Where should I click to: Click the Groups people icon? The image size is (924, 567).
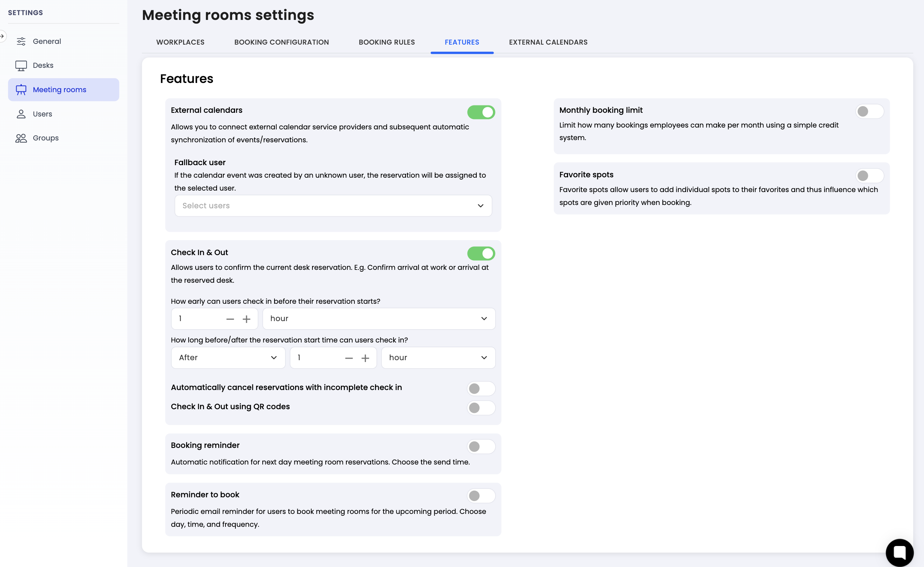pos(21,138)
